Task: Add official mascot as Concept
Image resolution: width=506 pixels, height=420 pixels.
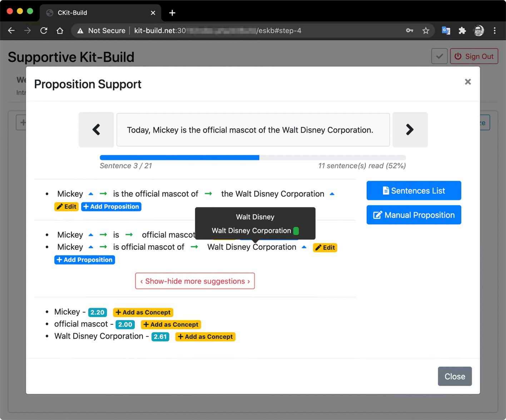Action: (x=171, y=325)
